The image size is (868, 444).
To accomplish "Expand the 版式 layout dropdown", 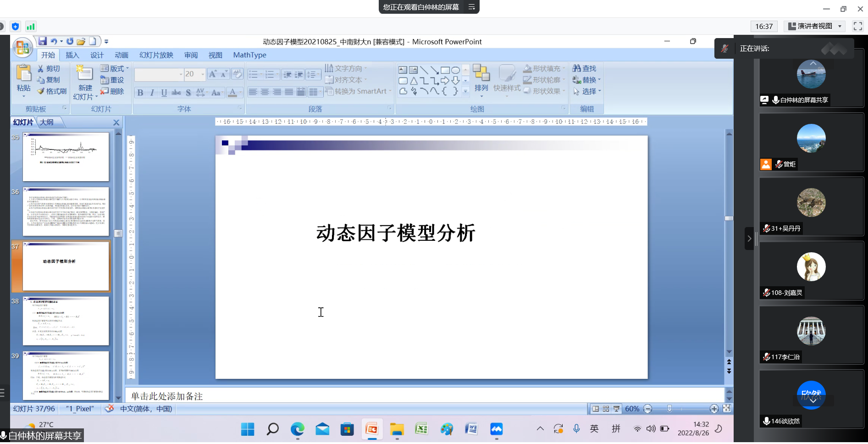I will pos(115,68).
